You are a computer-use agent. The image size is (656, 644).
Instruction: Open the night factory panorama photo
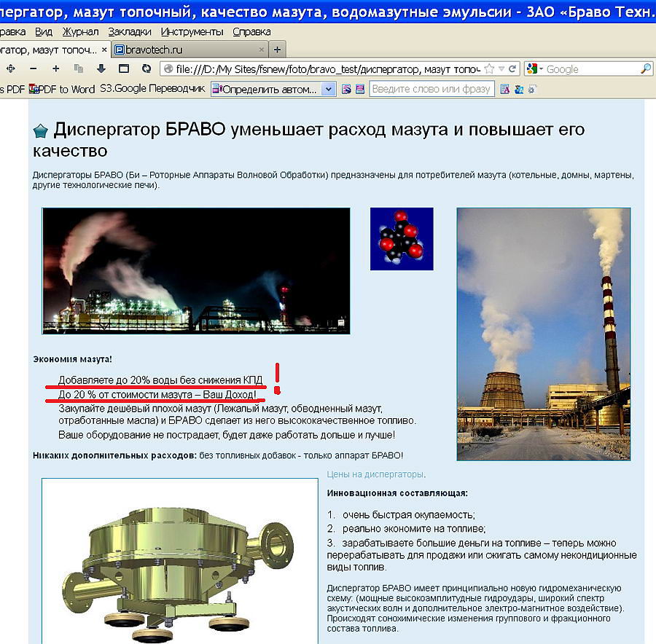point(196,271)
